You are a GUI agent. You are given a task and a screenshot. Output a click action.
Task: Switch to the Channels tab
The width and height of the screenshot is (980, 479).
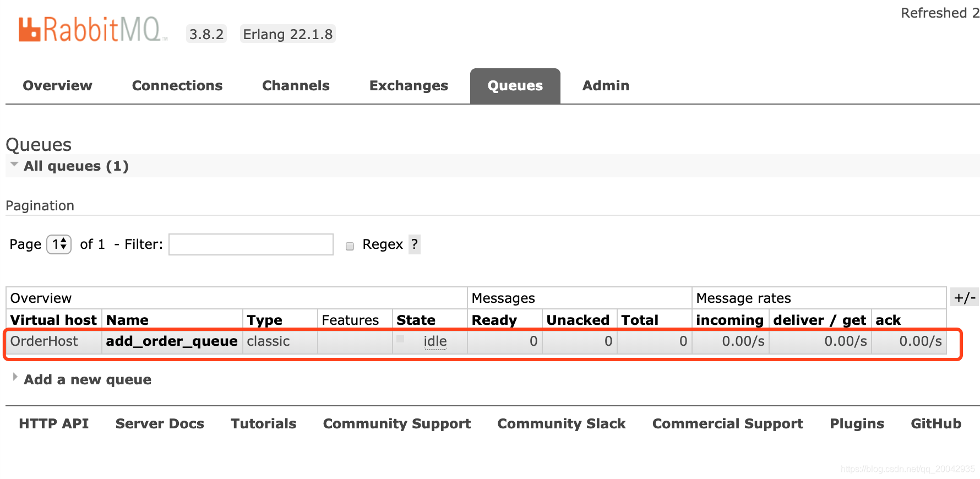[296, 86]
